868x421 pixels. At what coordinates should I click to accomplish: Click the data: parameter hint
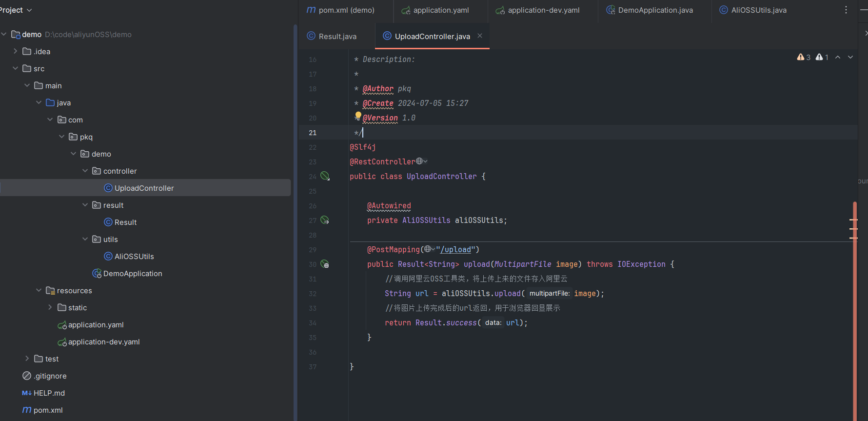[493, 322]
